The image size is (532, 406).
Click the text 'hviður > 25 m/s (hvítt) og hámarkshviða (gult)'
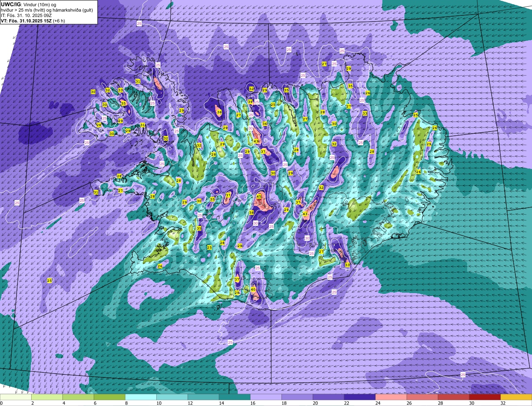coord(47,10)
